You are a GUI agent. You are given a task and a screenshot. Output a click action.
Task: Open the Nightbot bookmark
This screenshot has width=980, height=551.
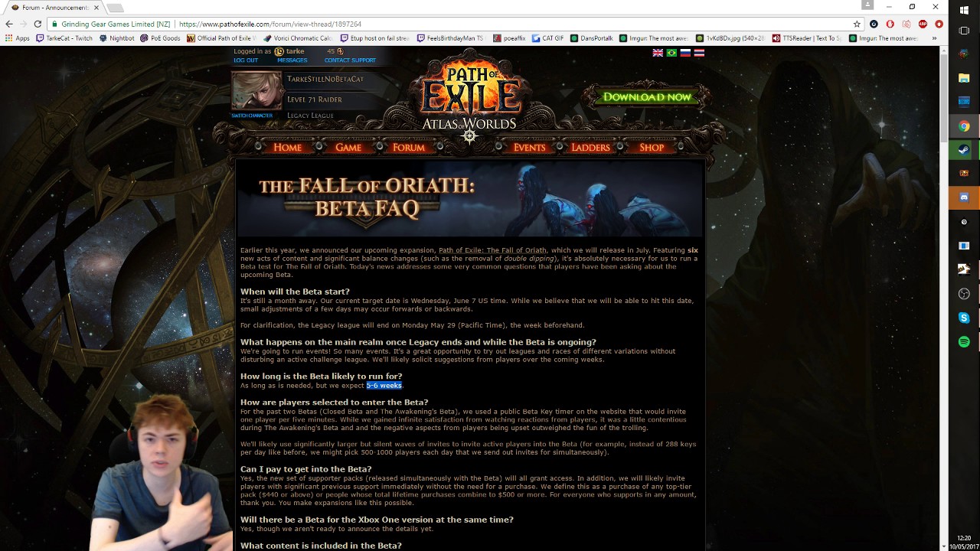(x=117, y=38)
